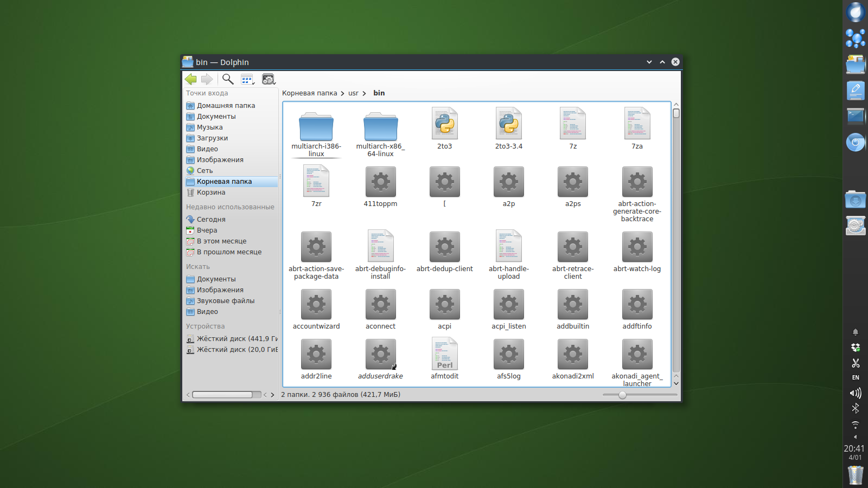The image size is (868, 488).
Task: Click the icon zoom slider in status bar
Action: pyautogui.click(x=622, y=395)
